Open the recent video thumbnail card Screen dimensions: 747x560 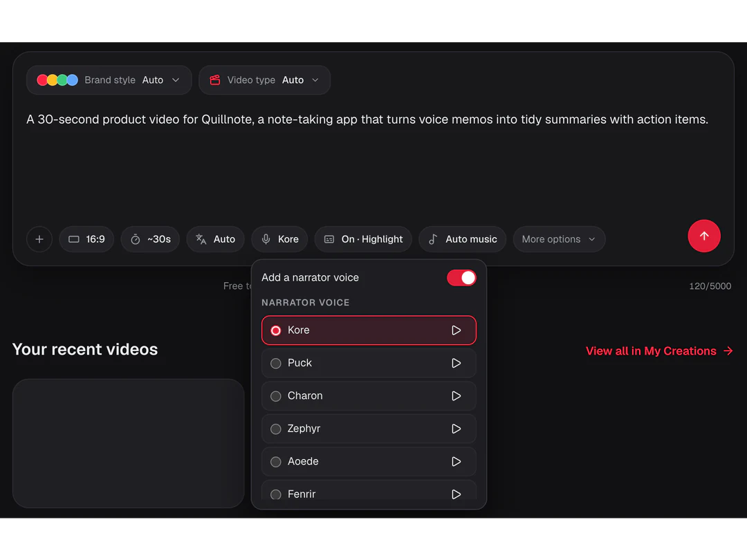point(128,443)
